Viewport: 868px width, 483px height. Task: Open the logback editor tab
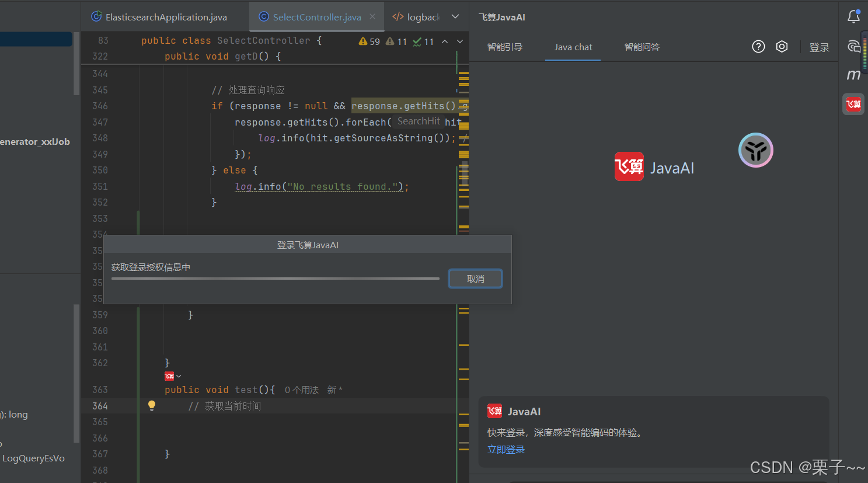click(x=416, y=17)
